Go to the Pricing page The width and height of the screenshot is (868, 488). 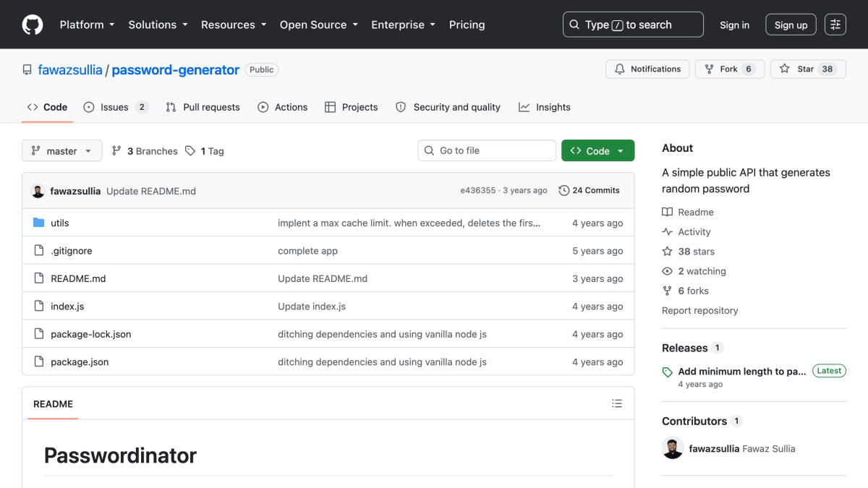(467, 25)
